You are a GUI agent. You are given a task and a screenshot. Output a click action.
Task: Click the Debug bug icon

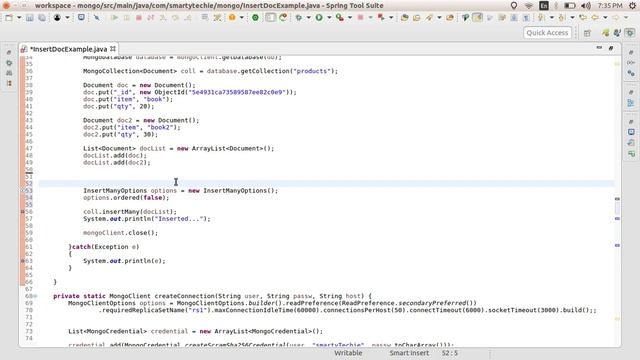tap(299, 18)
